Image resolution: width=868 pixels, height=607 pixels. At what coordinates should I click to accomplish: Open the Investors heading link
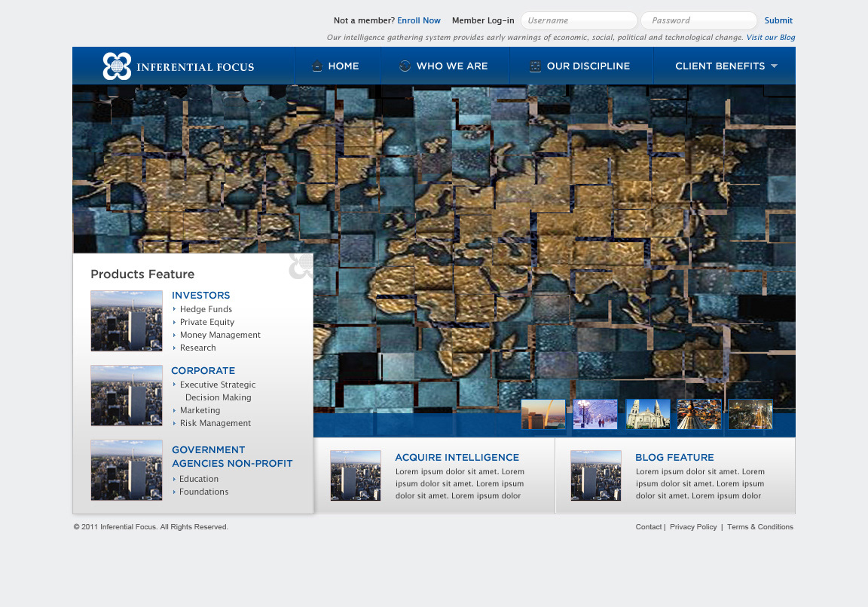[x=200, y=295]
